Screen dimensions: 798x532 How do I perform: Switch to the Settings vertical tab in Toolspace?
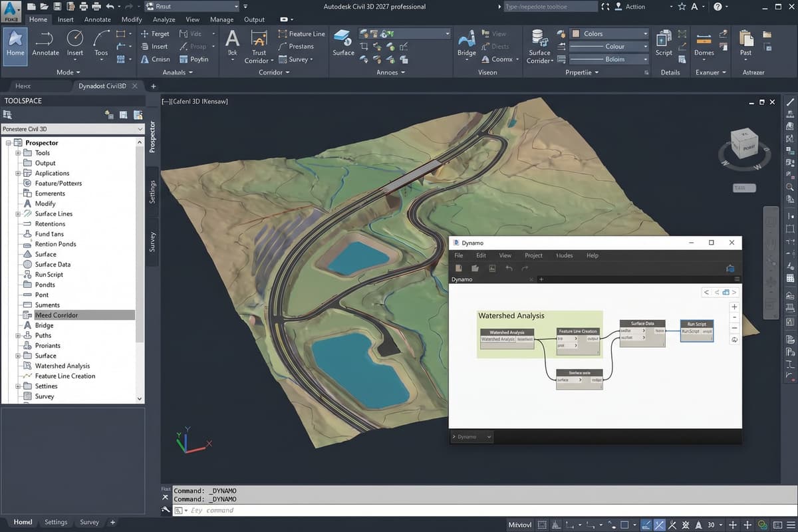(x=152, y=192)
